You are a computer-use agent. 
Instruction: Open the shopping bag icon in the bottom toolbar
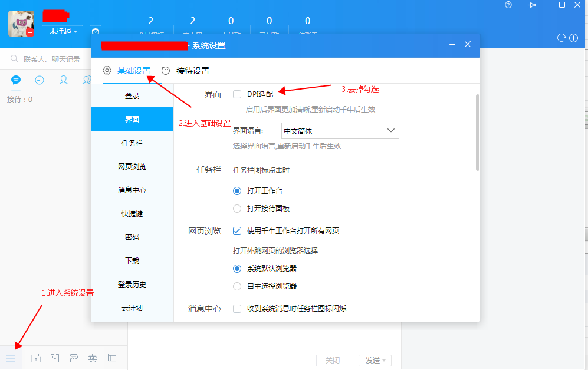(x=55, y=358)
